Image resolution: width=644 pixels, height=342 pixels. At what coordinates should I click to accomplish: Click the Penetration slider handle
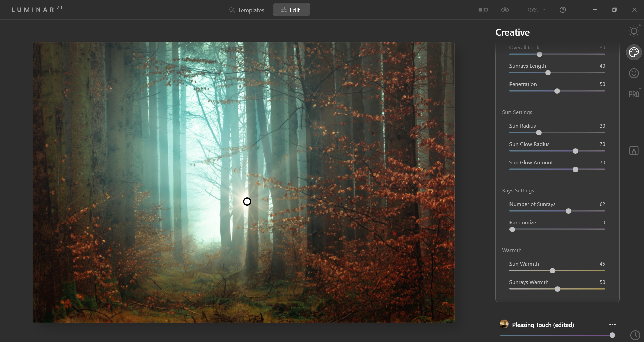557,91
